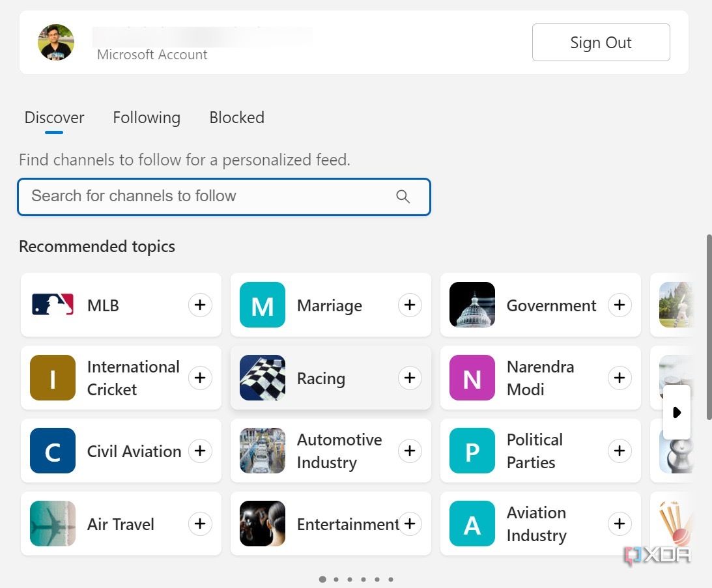Follow Political Parties plus button
This screenshot has height=588, width=712.
click(619, 451)
